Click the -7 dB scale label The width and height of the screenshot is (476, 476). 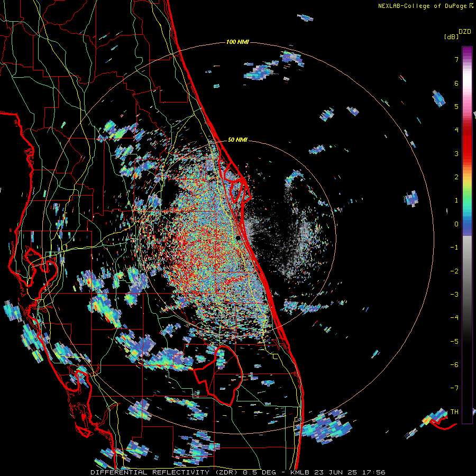point(454,388)
